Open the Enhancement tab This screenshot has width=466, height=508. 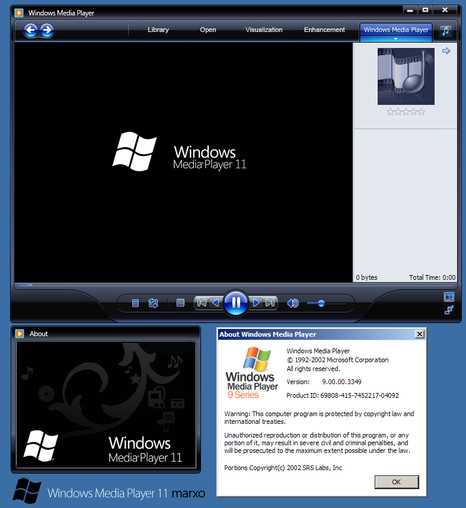click(324, 30)
